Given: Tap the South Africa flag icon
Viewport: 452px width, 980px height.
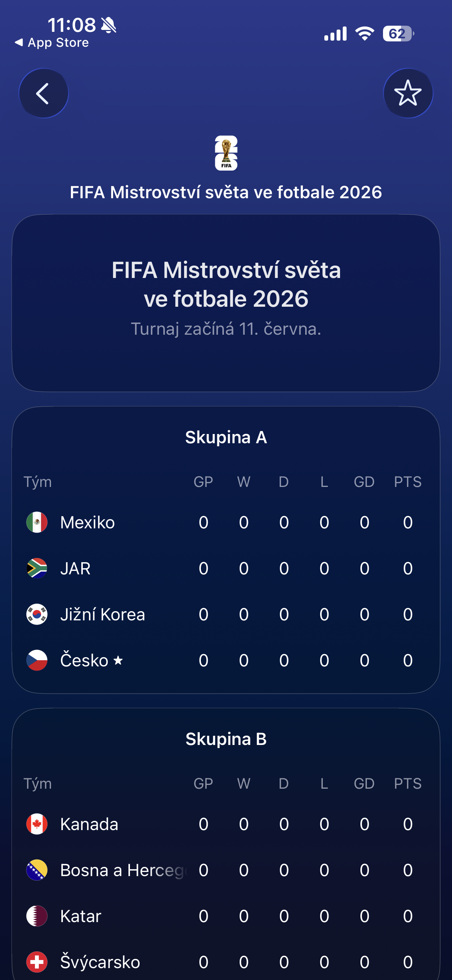Looking at the screenshot, I should pos(37,568).
